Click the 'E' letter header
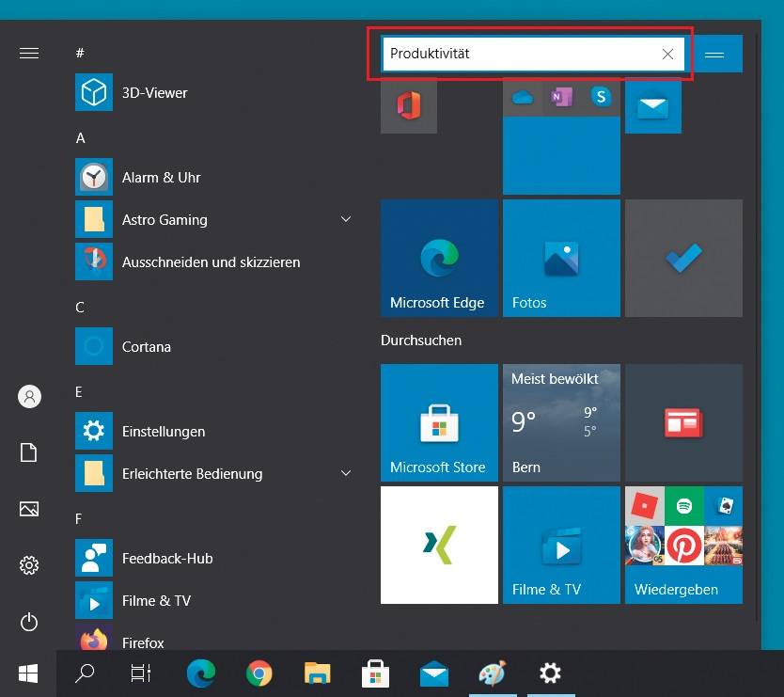Viewport: 784px width, 697px height. [79, 392]
